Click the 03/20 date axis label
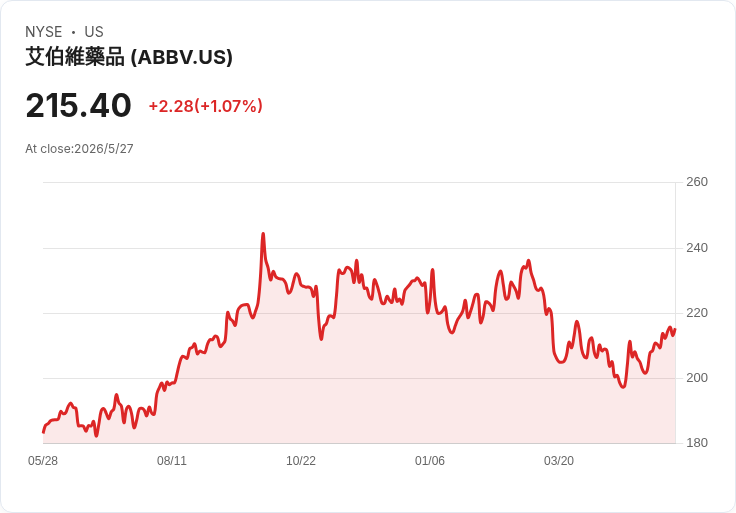736x513 pixels. pyautogui.click(x=559, y=460)
